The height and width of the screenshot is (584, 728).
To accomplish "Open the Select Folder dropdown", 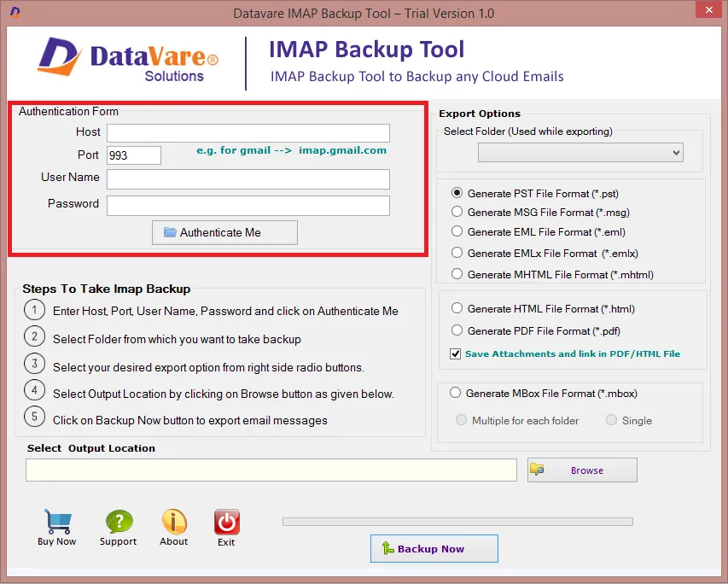I will [580, 152].
